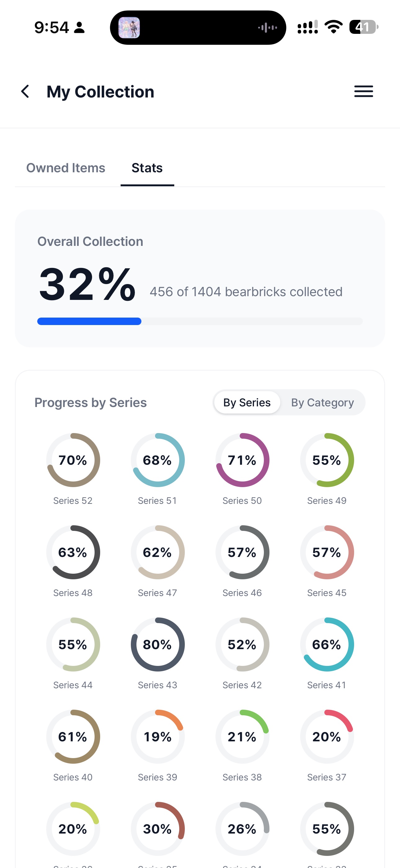Tap the Dynamic Island album thumbnail
Viewport: 400px width, 868px height.
[x=129, y=28]
